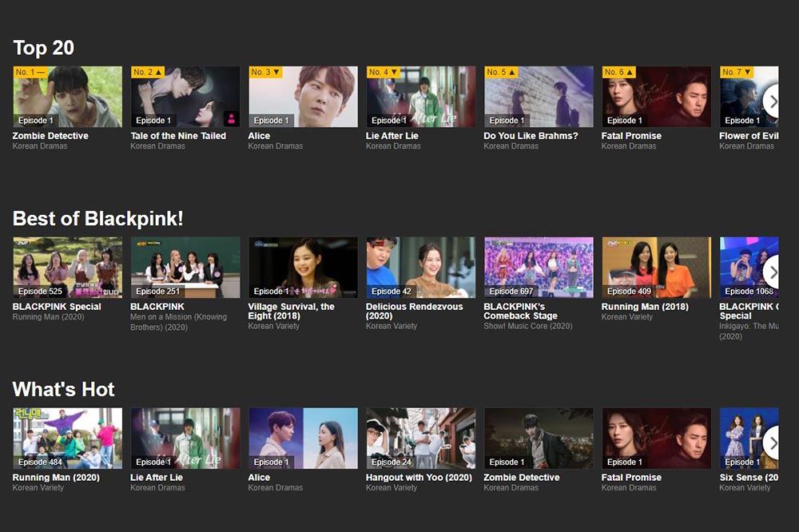Show next titles in Best of Blackpink row

(x=772, y=272)
